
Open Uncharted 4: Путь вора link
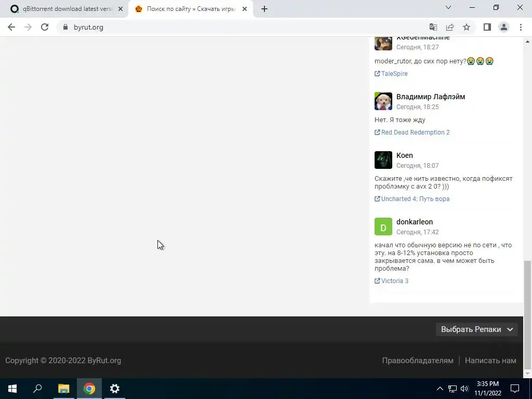415,199
